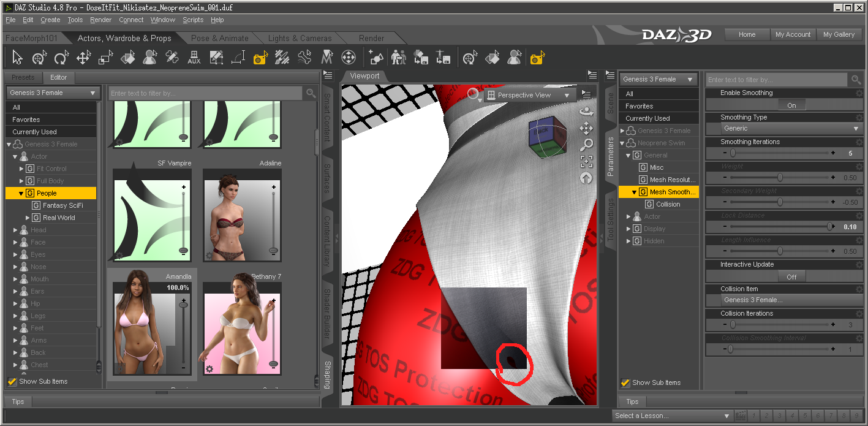This screenshot has height=426, width=868.
Task: Select the Spot Render brush-strokes tool
Action: point(282,58)
